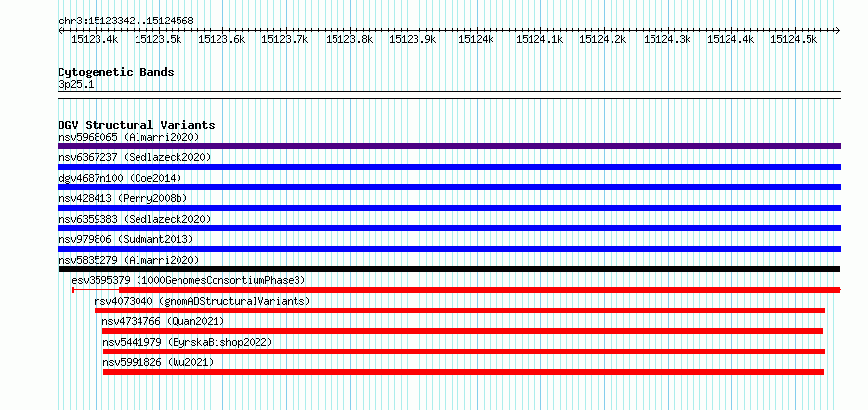Click the Cytogenetic Bands track title
Screen dimensions: 868x410
click(116, 72)
